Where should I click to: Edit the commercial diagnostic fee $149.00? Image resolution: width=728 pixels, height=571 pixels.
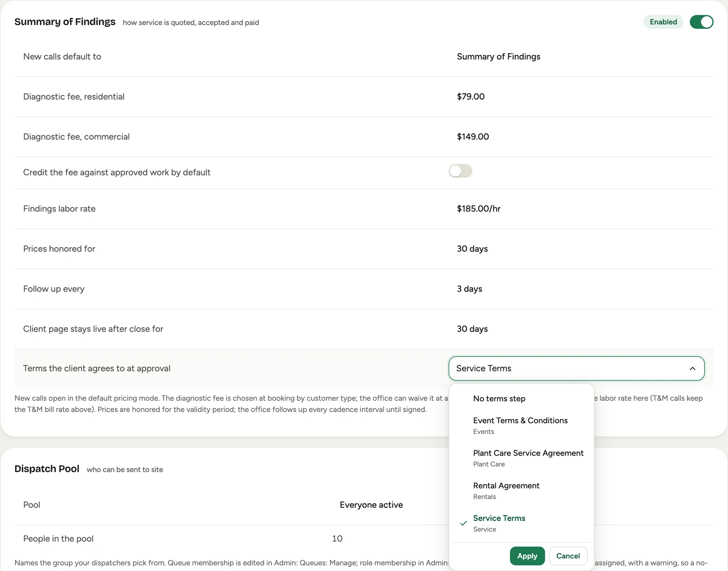coord(473,137)
